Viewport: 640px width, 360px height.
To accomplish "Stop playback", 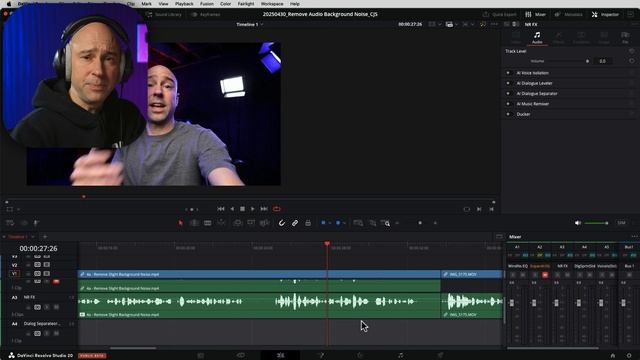I will pyautogui.click(x=242, y=209).
